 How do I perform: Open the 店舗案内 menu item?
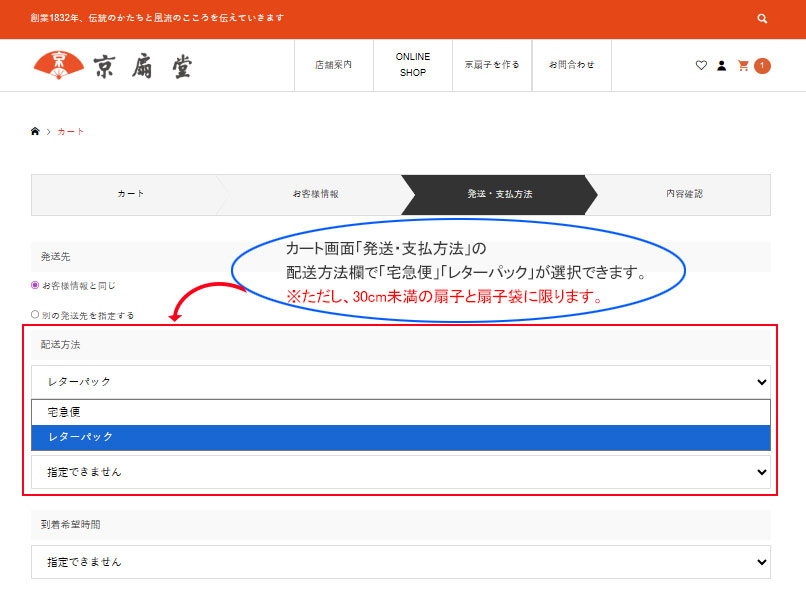point(333,65)
